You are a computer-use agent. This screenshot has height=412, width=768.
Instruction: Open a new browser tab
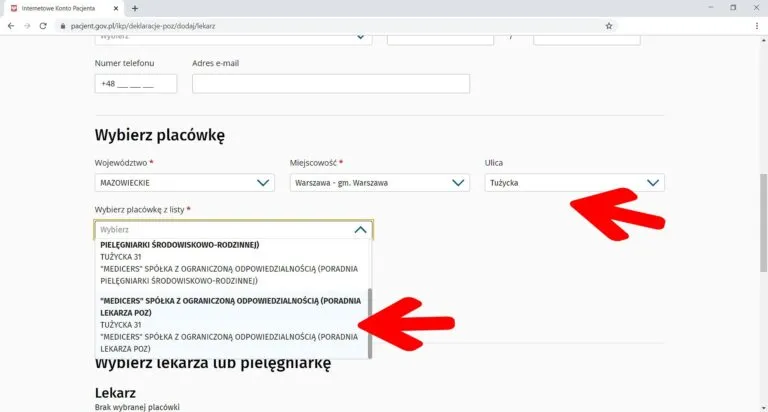click(135, 8)
